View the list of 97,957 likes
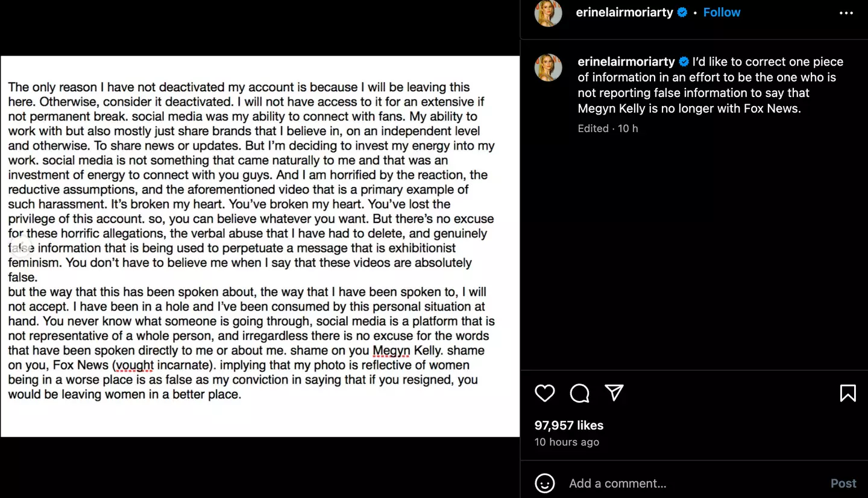 pyautogui.click(x=568, y=425)
